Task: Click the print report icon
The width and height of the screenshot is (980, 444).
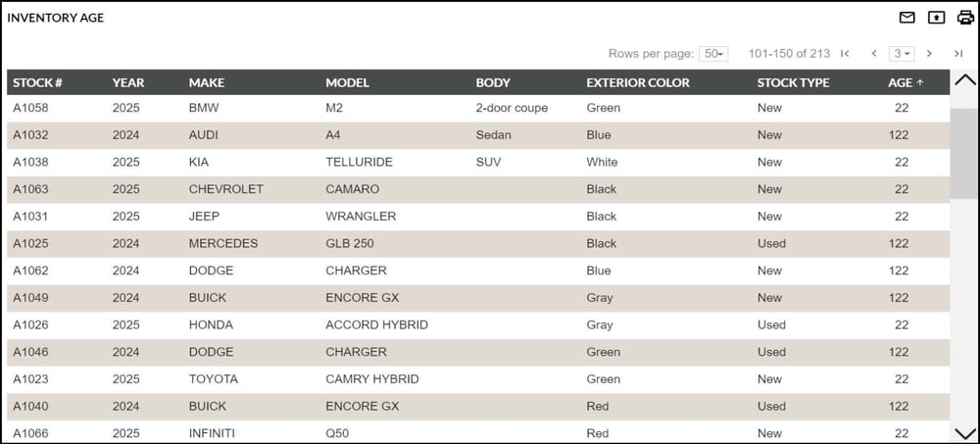Action: pyautogui.click(x=965, y=18)
